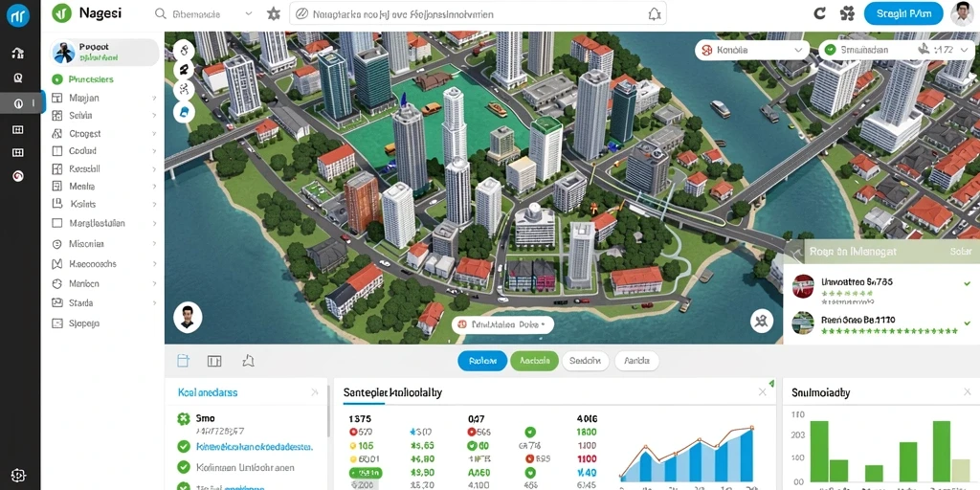Image resolution: width=980 pixels, height=490 pixels.
Task: Click the home icon in the dark sidebar
Action: click(18, 54)
